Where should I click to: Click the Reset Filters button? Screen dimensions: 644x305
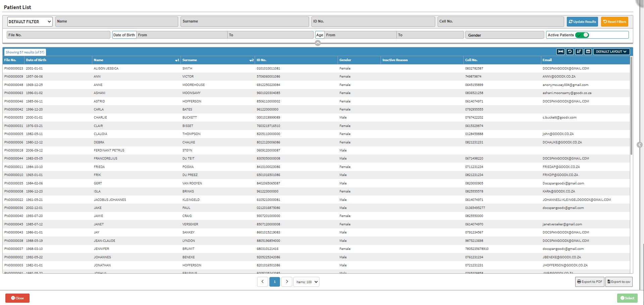[614, 22]
